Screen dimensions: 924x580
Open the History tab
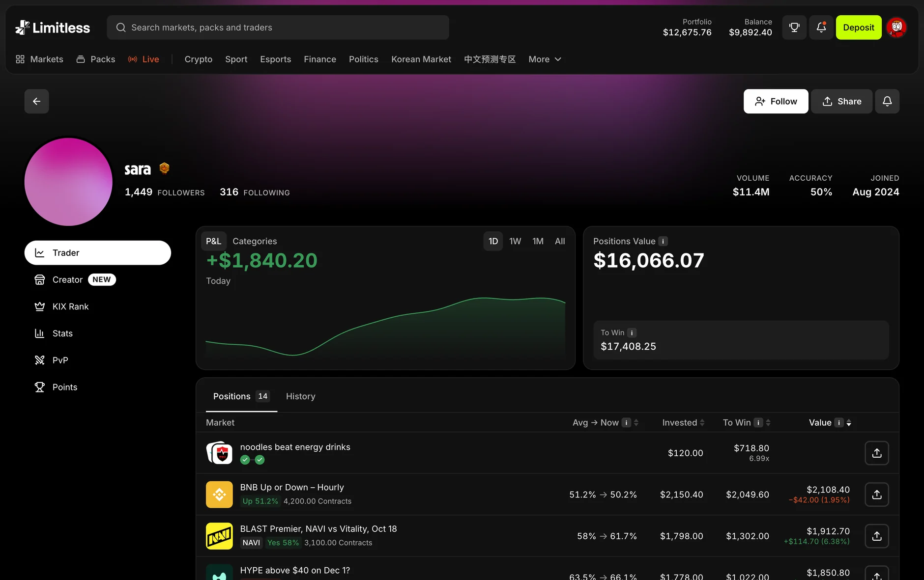301,396
